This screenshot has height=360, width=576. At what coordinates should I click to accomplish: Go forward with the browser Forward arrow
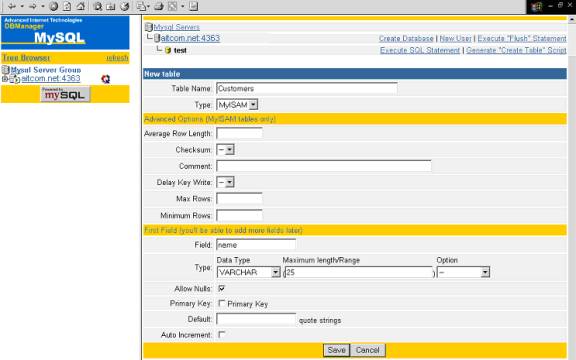[33, 6]
